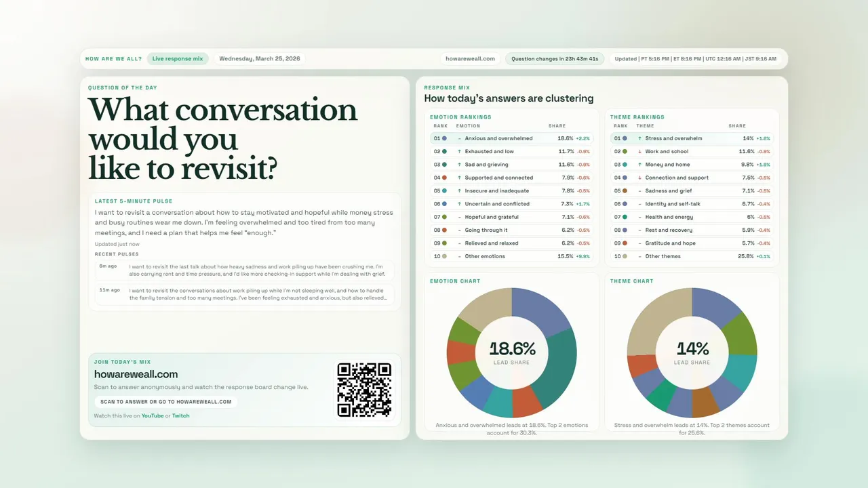Click the 25.8% share for Other themes
868x488 pixels.
tap(746, 256)
